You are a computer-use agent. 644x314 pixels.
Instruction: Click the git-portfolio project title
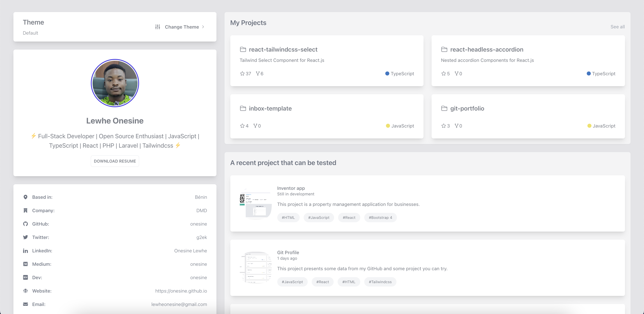pyautogui.click(x=467, y=108)
